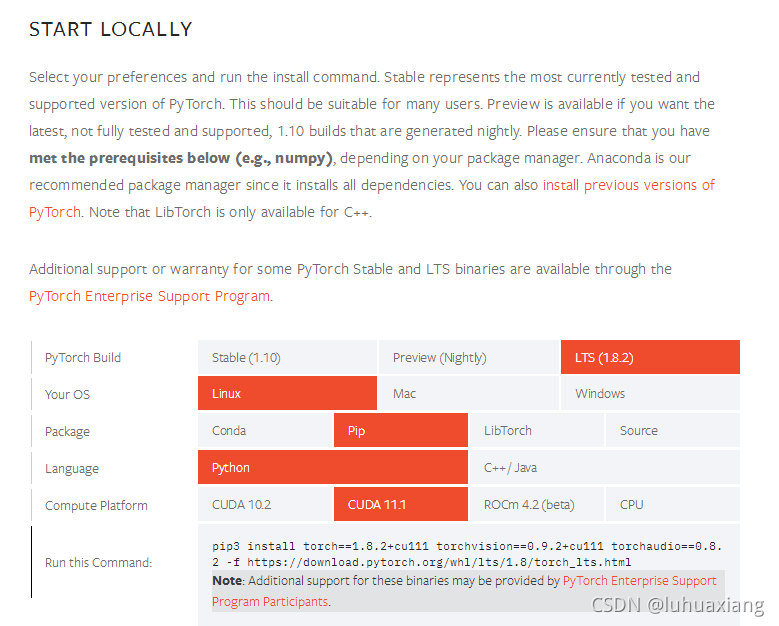Select CUDA 10.2 compute platform
Screen dimensions: 779x626
tap(265, 504)
